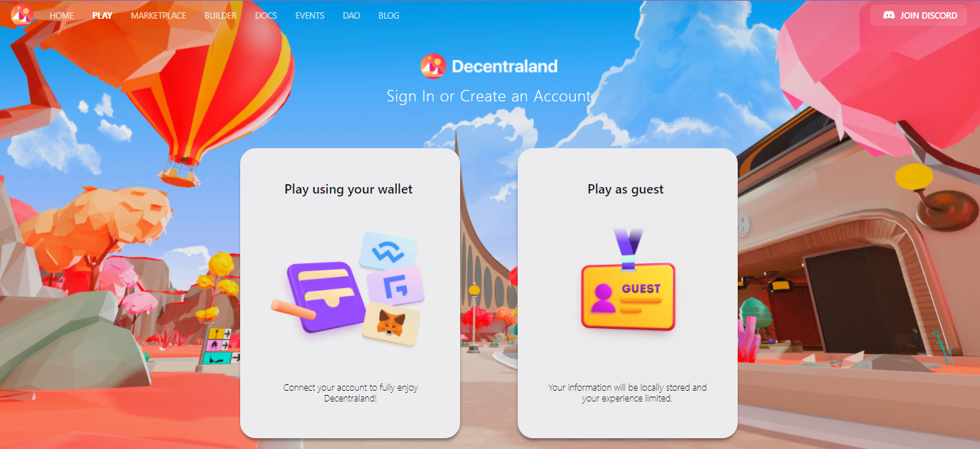980x449 pixels.
Task: Click the WalletConnect blue card icon
Action: point(388,251)
